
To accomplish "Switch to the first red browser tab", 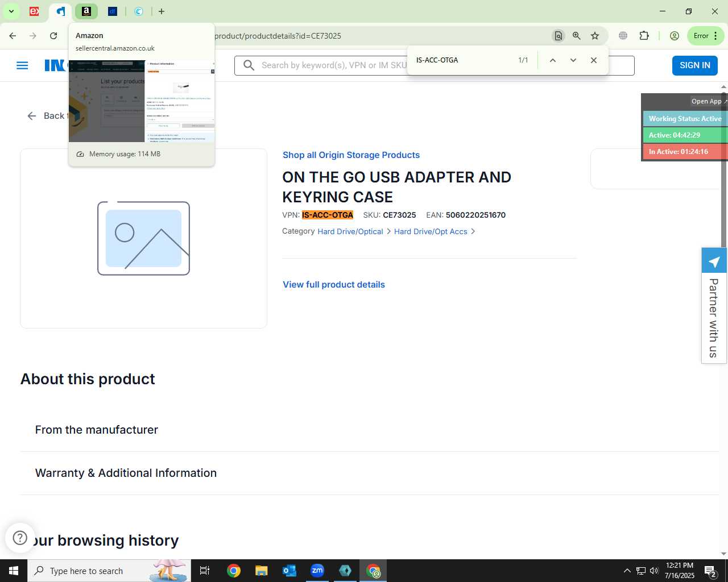I will point(34,11).
